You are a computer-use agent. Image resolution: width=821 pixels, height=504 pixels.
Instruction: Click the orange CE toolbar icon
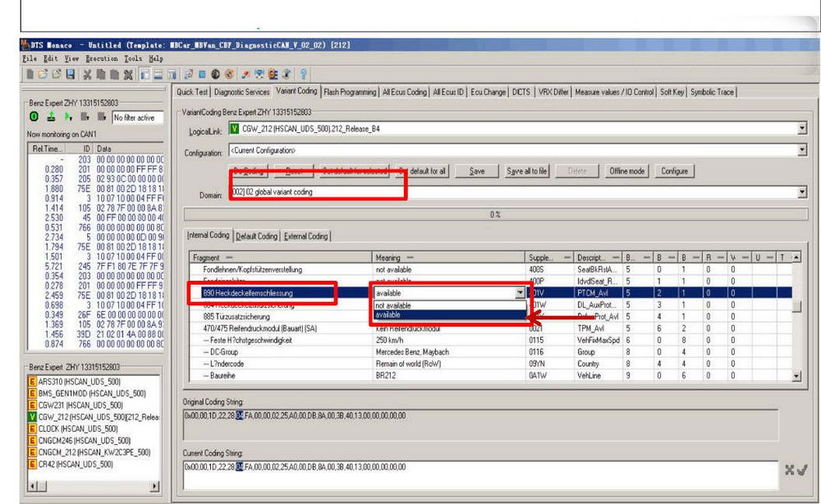[273, 75]
